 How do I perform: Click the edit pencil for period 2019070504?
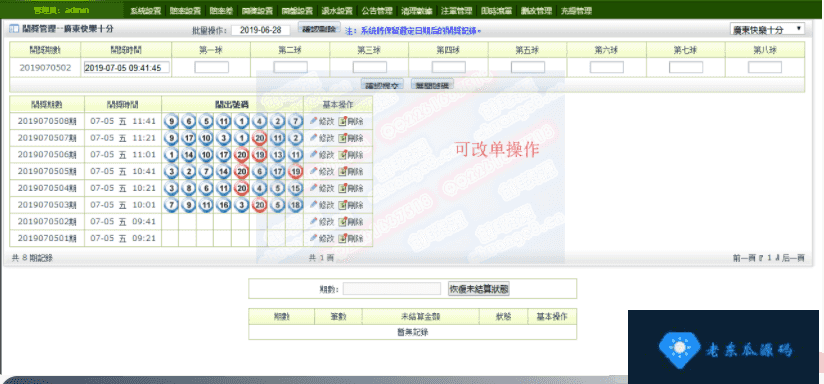tap(314, 188)
